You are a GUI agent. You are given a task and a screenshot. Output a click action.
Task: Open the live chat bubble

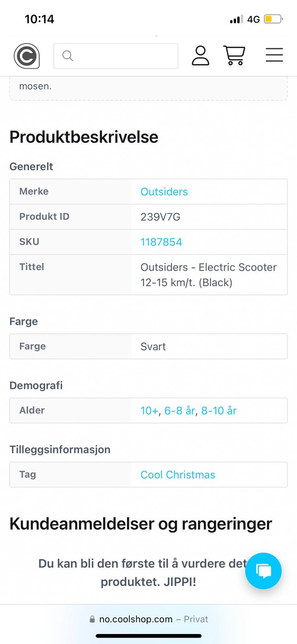(263, 571)
